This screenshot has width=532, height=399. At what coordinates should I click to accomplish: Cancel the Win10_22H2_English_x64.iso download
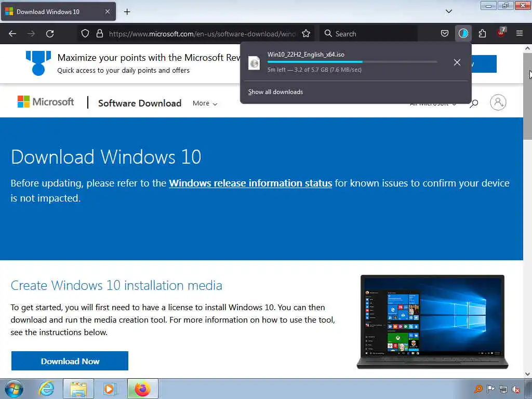tap(457, 62)
